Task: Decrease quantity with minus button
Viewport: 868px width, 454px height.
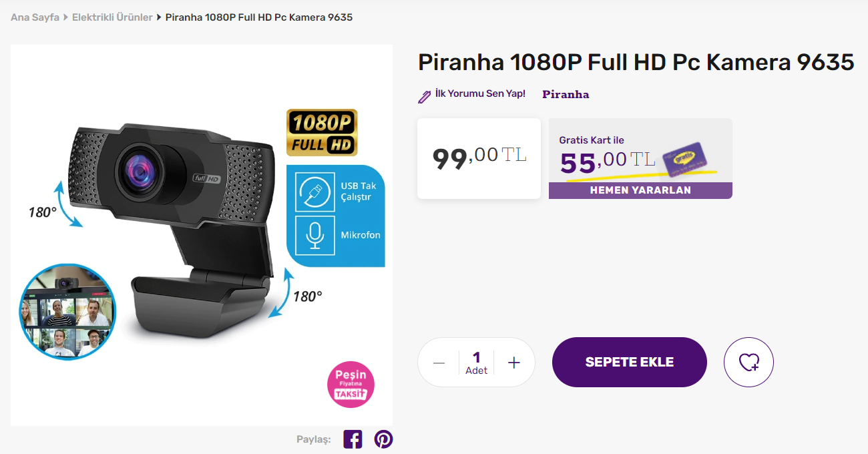Action: pyautogui.click(x=439, y=363)
